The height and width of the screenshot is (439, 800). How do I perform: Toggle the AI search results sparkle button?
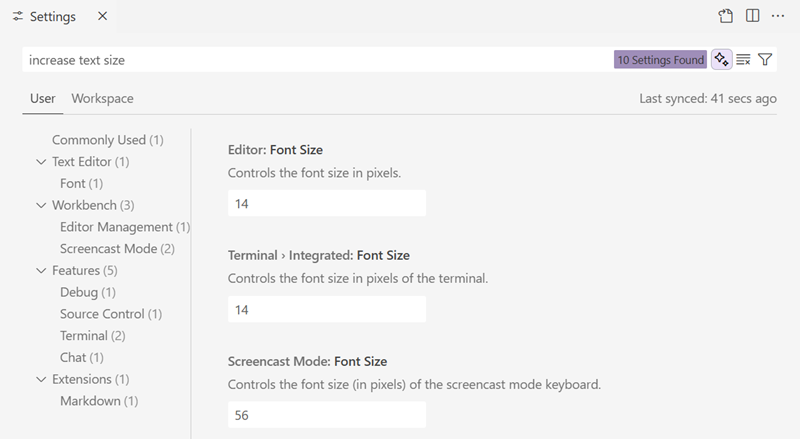721,60
